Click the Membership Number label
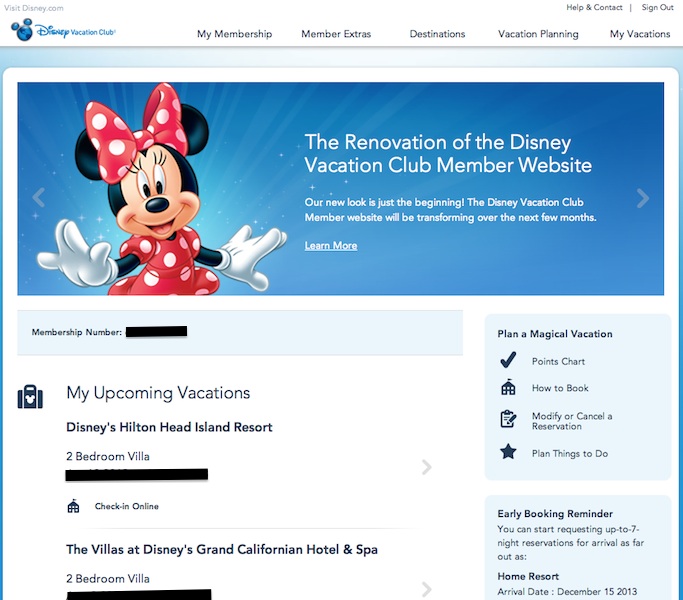 (77, 332)
